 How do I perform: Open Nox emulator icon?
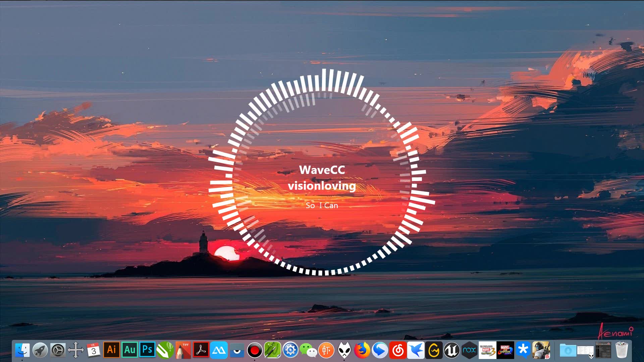(469, 351)
